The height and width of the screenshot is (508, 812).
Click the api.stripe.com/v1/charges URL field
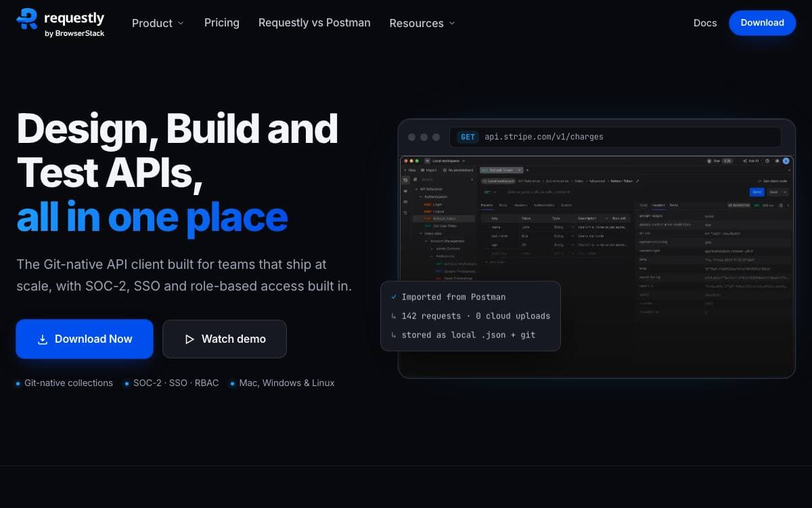(x=615, y=137)
